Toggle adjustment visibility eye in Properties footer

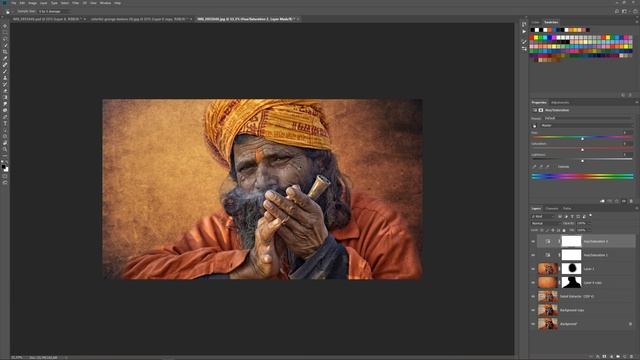(x=624, y=201)
